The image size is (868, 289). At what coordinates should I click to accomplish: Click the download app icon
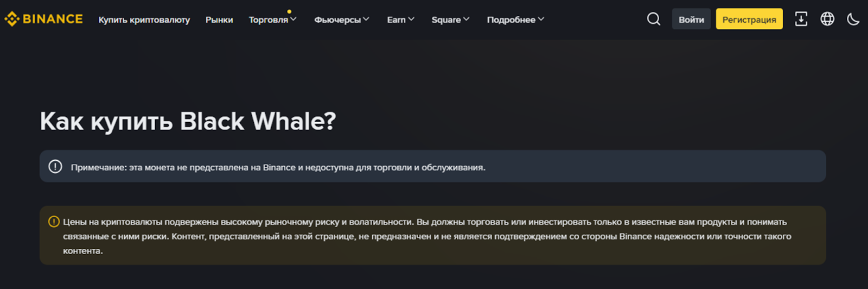pyautogui.click(x=801, y=19)
